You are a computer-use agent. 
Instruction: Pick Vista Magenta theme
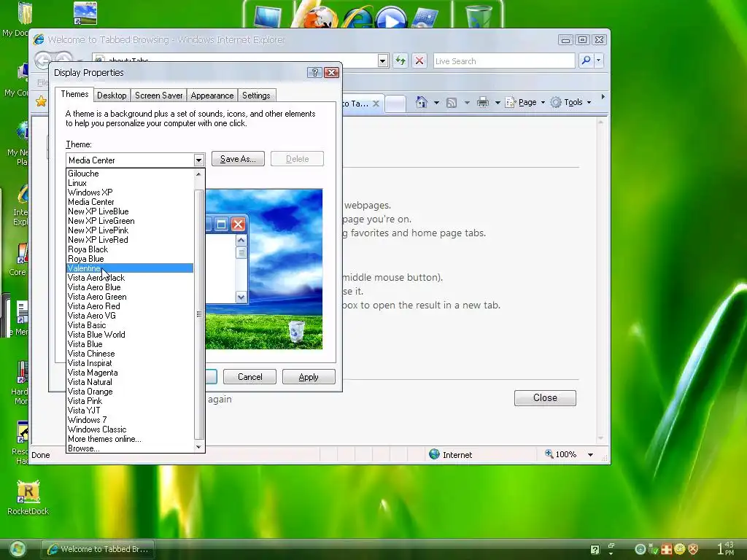(130, 373)
